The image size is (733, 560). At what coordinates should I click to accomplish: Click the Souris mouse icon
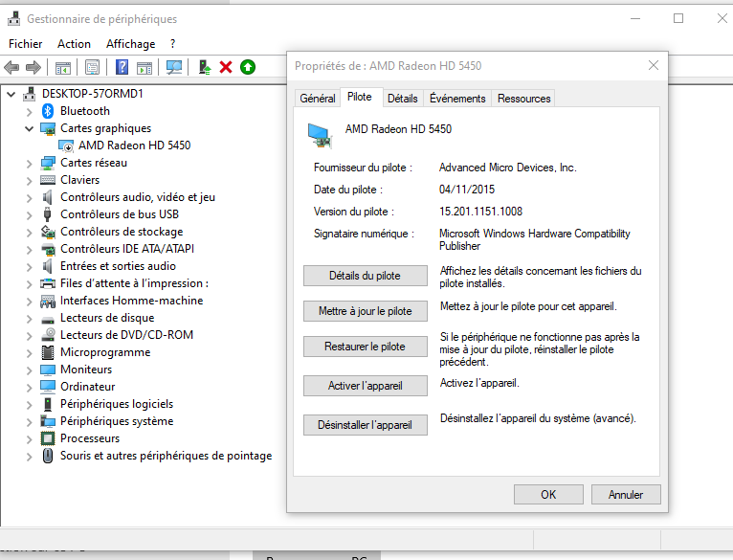pyautogui.click(x=48, y=456)
